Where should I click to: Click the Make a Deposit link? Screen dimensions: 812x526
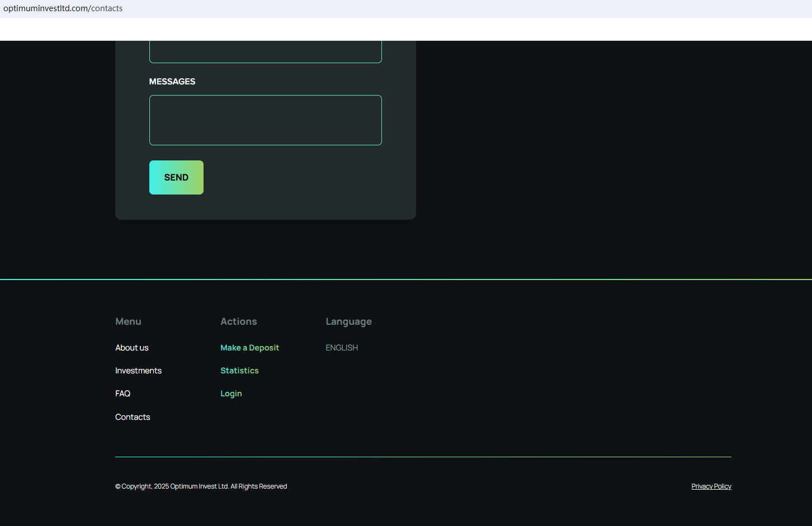click(x=249, y=348)
